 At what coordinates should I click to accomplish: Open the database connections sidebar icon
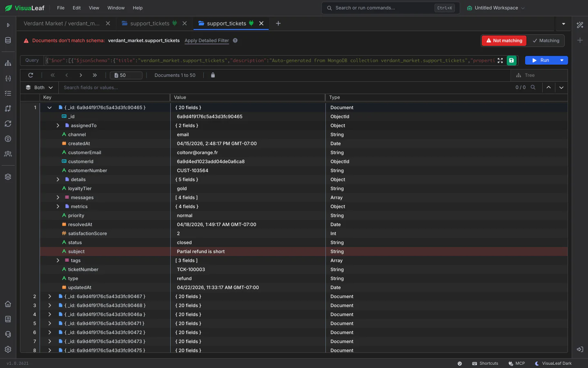8,40
